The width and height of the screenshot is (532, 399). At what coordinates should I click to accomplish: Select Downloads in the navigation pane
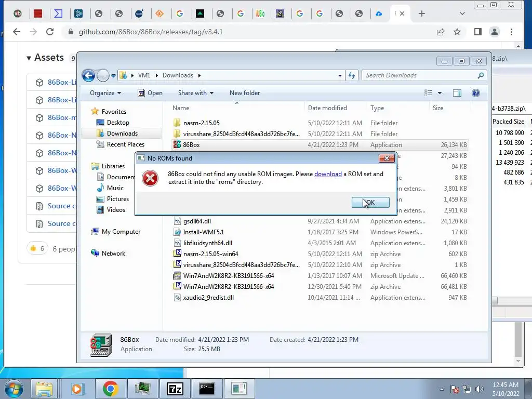122,134
